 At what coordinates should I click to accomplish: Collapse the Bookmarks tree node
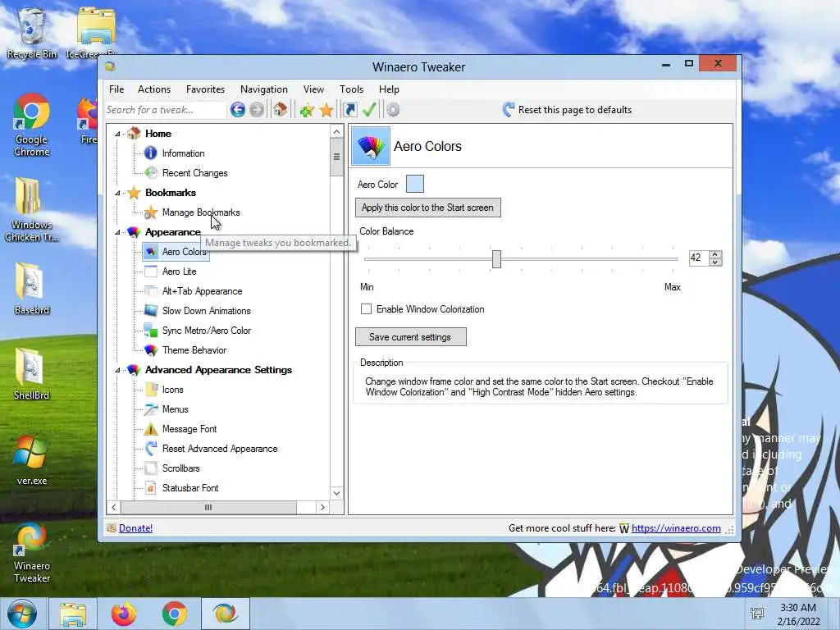(x=117, y=193)
